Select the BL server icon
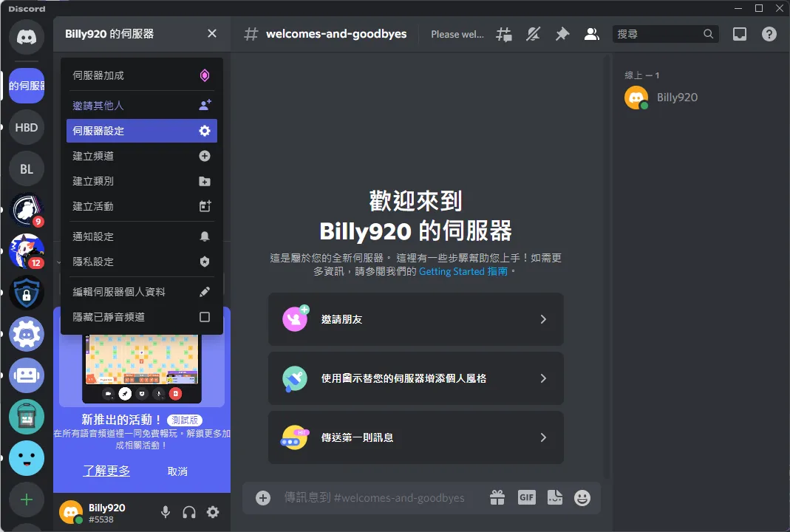The width and height of the screenshot is (790, 532). pyautogui.click(x=27, y=168)
